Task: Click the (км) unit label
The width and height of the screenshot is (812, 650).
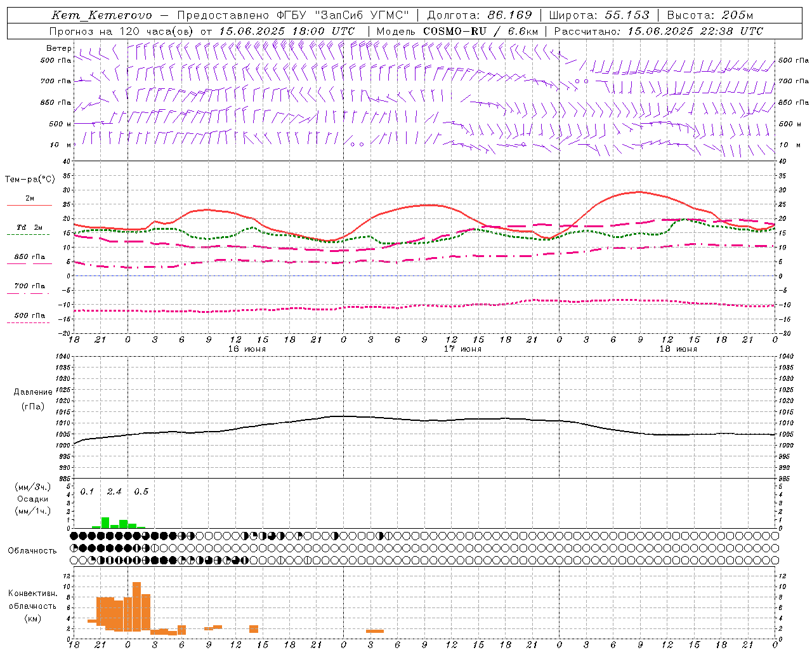Action: tap(32, 618)
